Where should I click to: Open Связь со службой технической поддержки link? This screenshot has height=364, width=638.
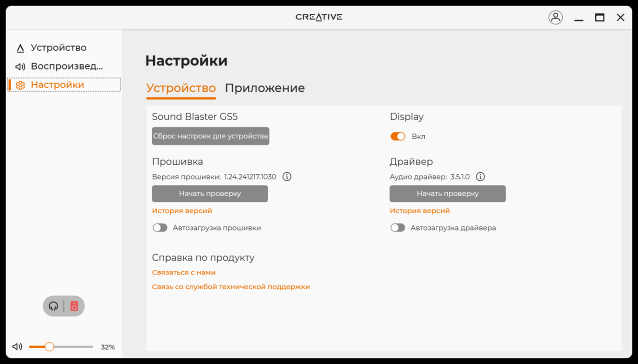[x=231, y=287]
